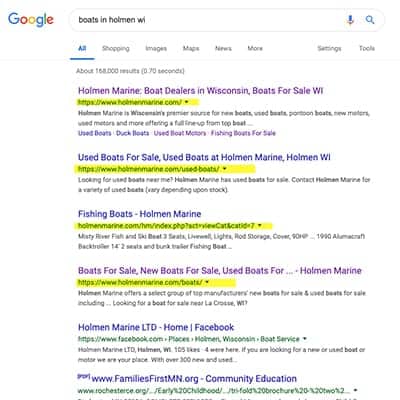Click the holmenmarine.com/used-boats/ URL text
The image size is (400, 400).
149,169
